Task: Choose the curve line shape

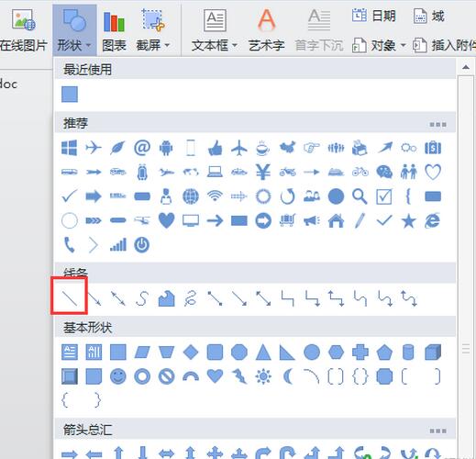Action: pos(142,298)
